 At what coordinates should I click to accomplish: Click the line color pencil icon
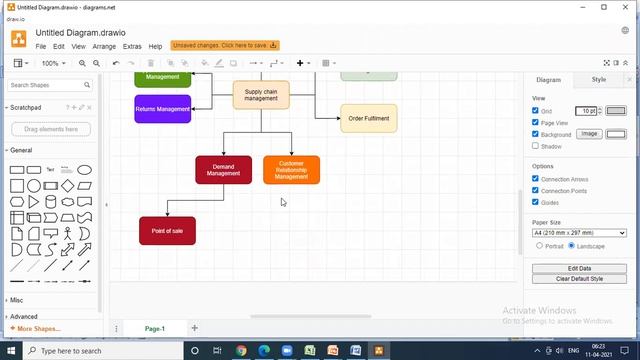tap(219, 63)
